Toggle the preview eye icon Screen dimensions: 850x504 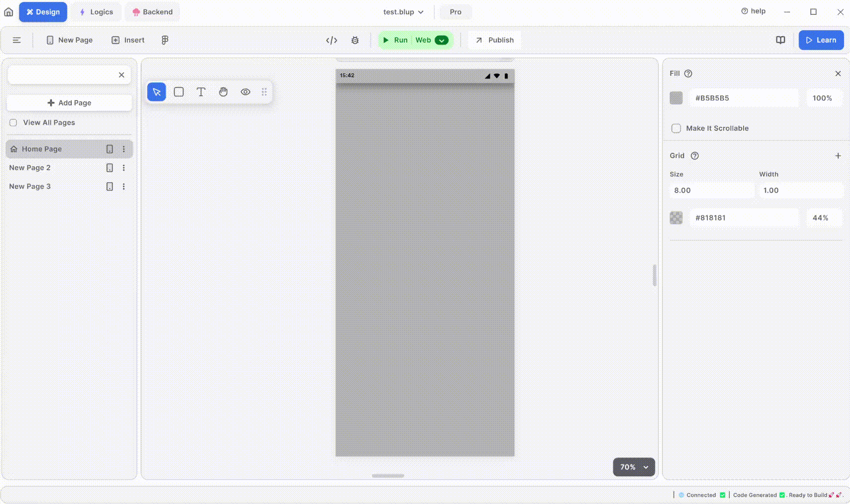[245, 92]
